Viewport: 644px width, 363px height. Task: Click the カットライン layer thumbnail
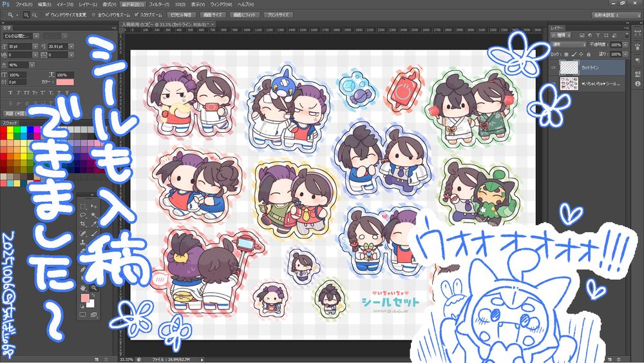pos(569,68)
